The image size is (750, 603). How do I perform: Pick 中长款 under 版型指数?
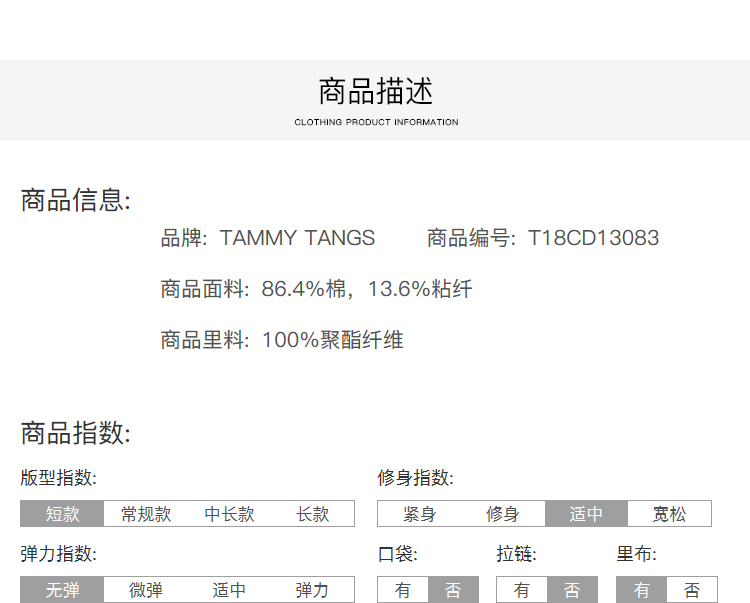tap(229, 514)
